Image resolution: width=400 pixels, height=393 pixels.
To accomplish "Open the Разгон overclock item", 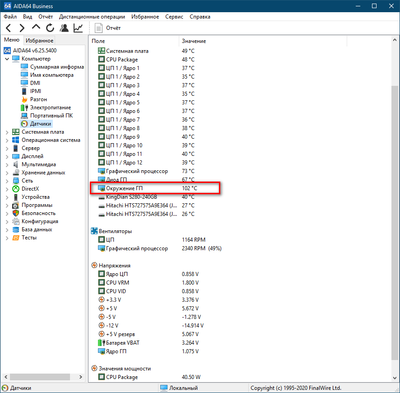I will point(38,99).
